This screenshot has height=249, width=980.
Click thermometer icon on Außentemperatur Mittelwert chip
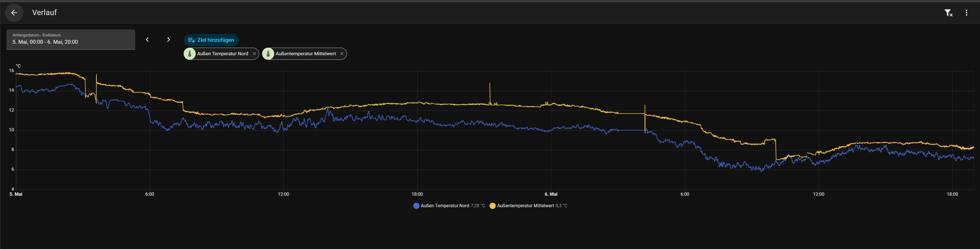pos(268,54)
